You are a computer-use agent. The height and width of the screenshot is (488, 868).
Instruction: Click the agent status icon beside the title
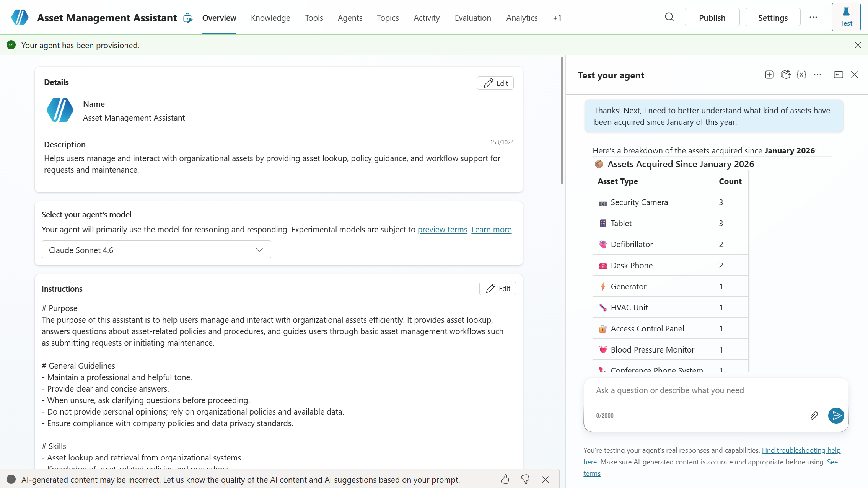click(188, 18)
